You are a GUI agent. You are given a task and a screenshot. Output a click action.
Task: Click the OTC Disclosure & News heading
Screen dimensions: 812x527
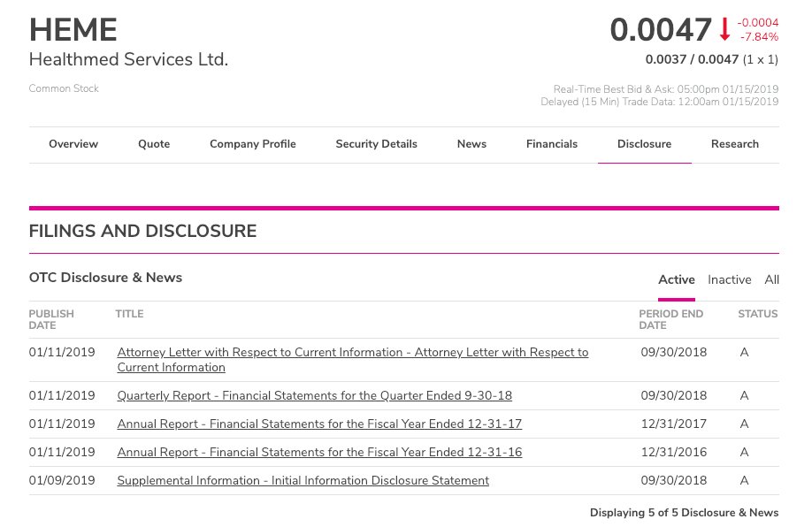click(105, 278)
